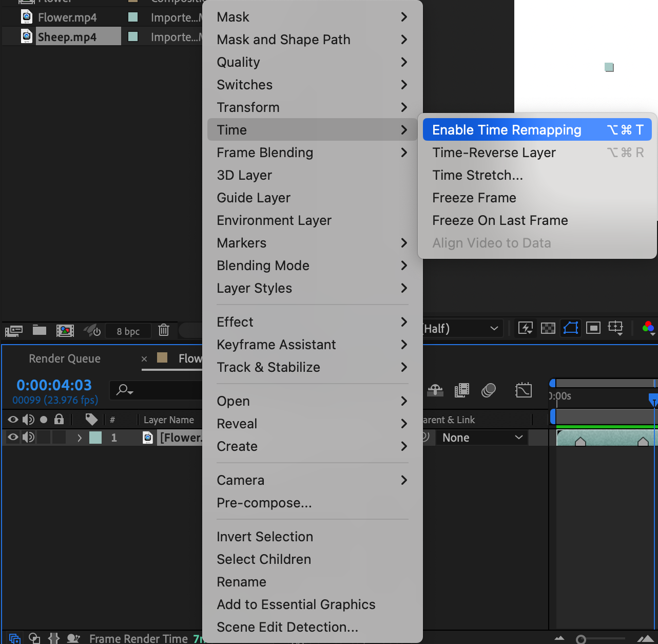Screen dimensions: 658x644
Task: Open the Parent & Link None dropdown
Action: [482, 438]
